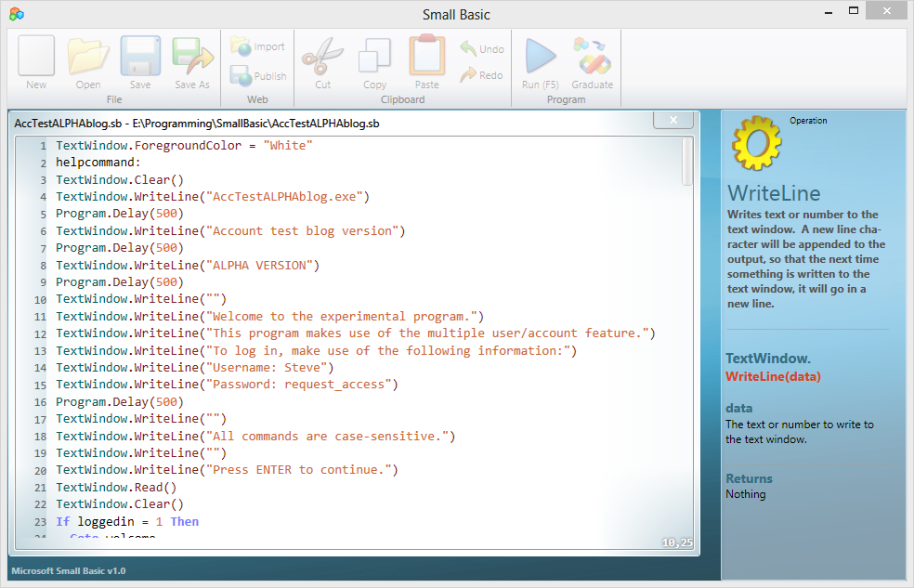Click the "This program makes use" string line 12
The width and height of the screenshot is (914, 588).
[x=426, y=333]
